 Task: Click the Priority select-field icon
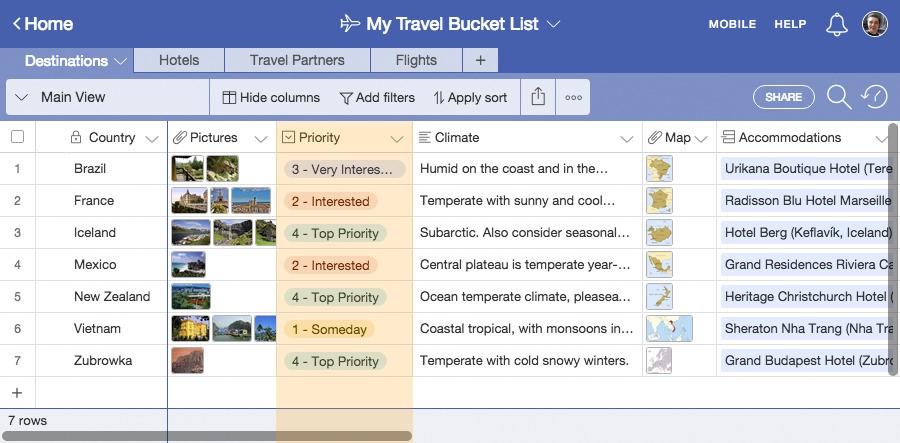pos(289,137)
